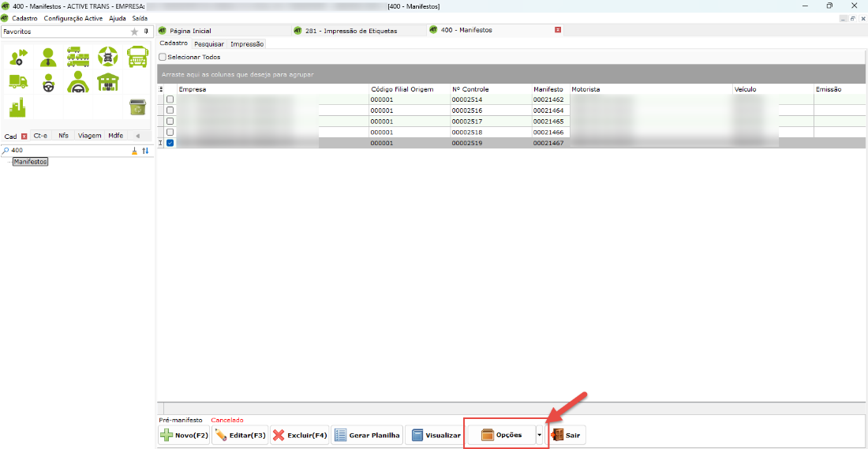Open the Cadastro menu in menu bar
Viewport: 868px width, 449px height.
[x=25, y=18]
